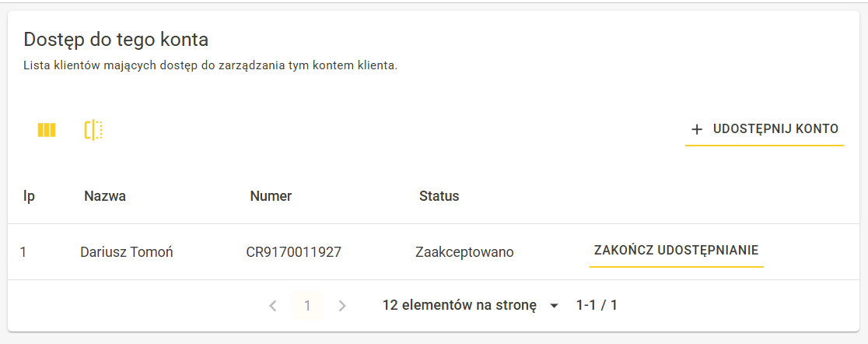This screenshot has width=868, height=344.
Task: Sort by the Numer column header
Action: point(271,196)
